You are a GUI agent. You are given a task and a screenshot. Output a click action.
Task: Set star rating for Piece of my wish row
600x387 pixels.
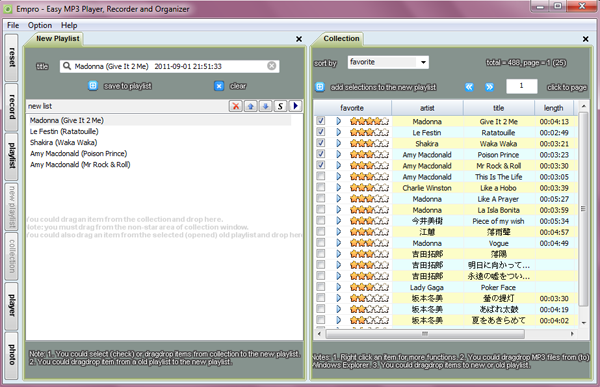point(369,221)
